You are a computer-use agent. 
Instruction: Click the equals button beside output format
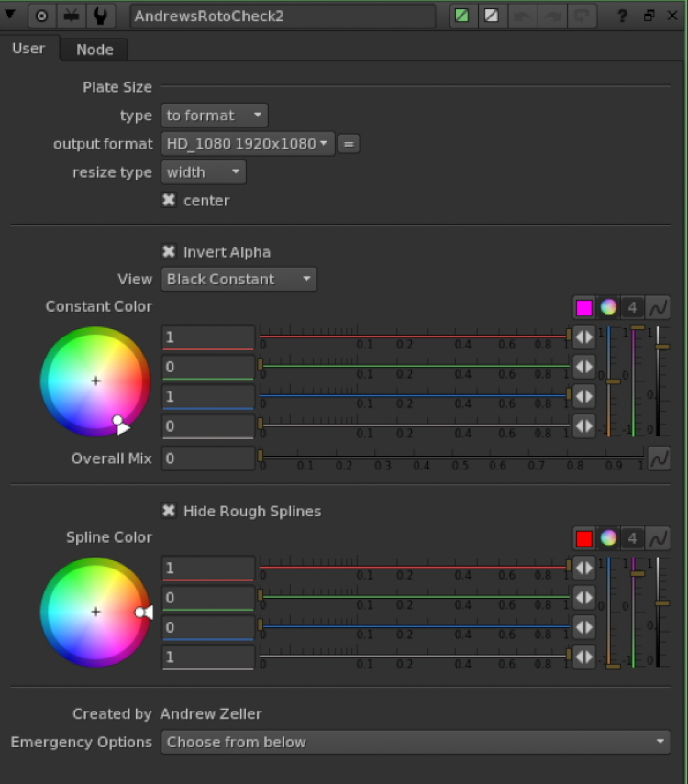click(x=350, y=144)
